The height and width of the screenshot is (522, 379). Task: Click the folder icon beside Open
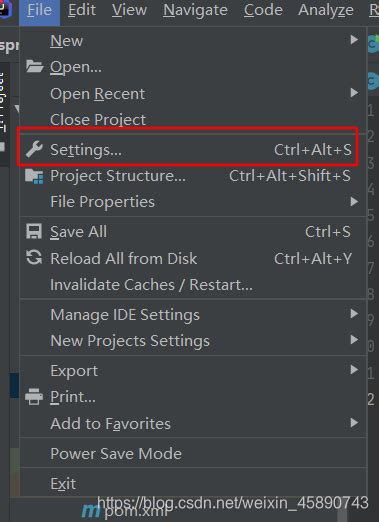(34, 66)
